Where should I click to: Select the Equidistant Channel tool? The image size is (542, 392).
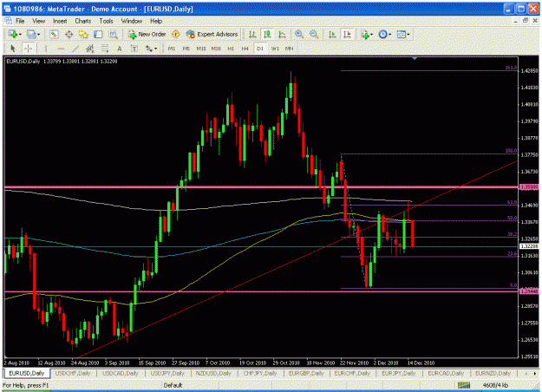tap(90, 49)
